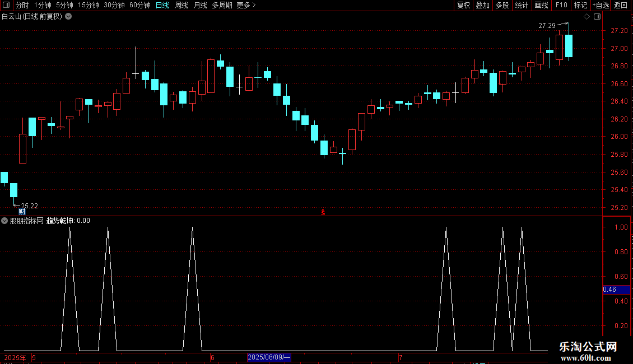Image resolution: width=633 pixels, height=364 pixels.
Task: Click the 叠加 overlay button
Action: coord(482,5)
